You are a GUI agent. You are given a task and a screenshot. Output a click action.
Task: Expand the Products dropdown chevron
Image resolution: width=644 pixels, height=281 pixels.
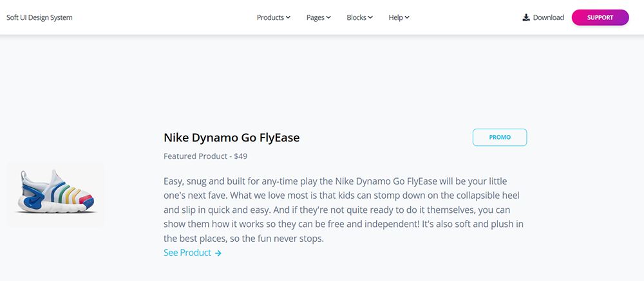point(289,17)
